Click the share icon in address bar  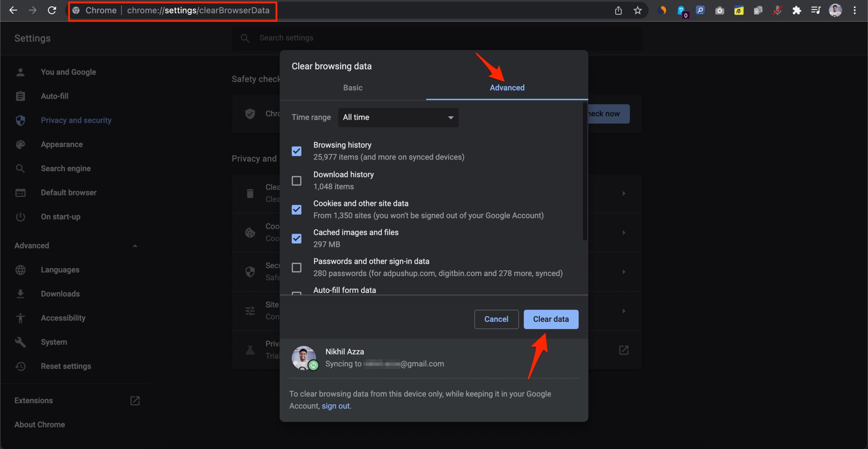click(x=618, y=10)
